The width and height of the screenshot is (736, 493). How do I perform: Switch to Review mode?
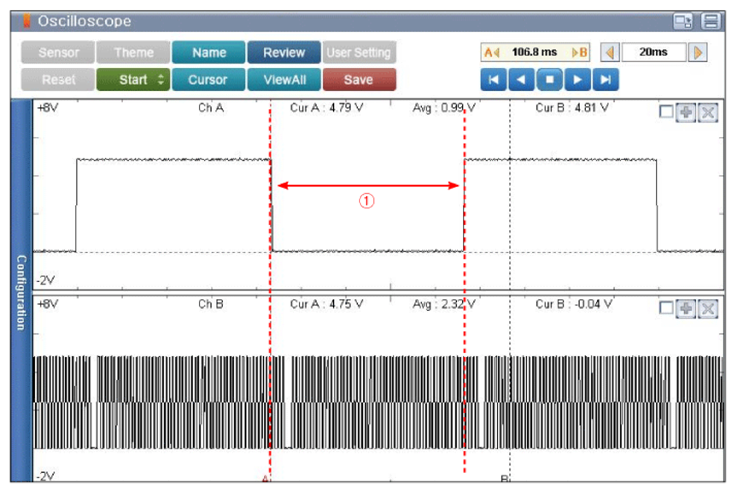click(284, 52)
